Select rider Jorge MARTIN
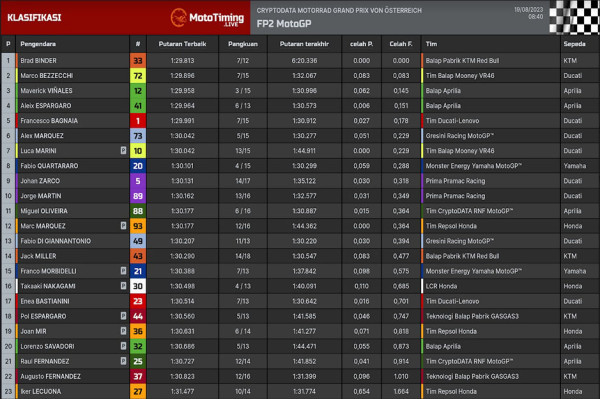600x399 pixels. click(41, 196)
